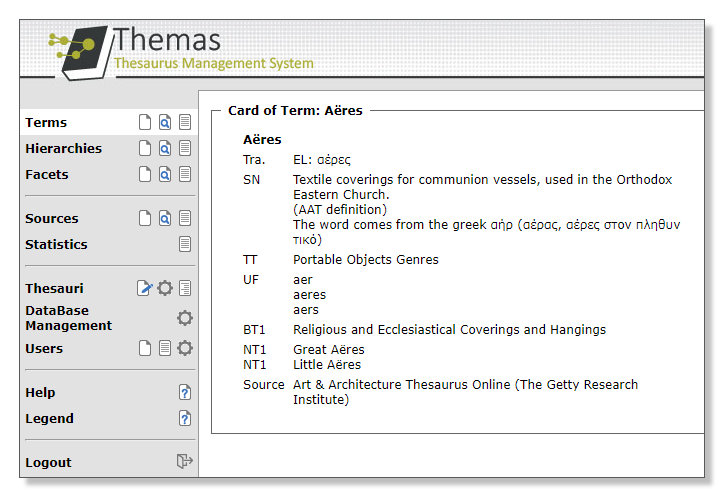The image size is (724, 497).
Task: Open broader term Religious and Ecclesiastical Coverings
Action: click(x=449, y=330)
